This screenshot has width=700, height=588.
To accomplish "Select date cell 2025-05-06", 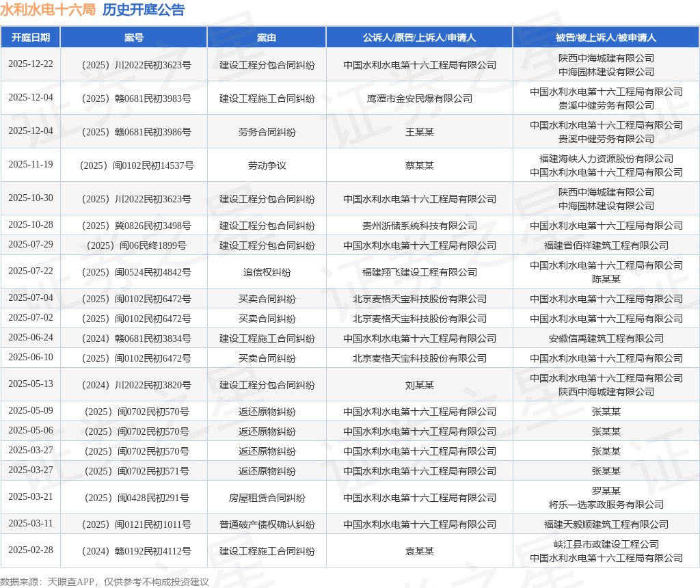I will pos(31,430).
